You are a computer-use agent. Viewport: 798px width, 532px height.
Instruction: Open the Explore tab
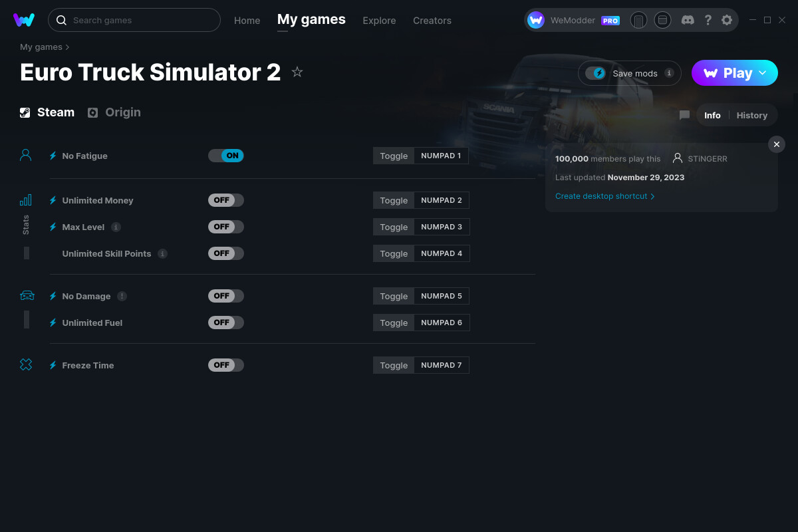[379, 21]
